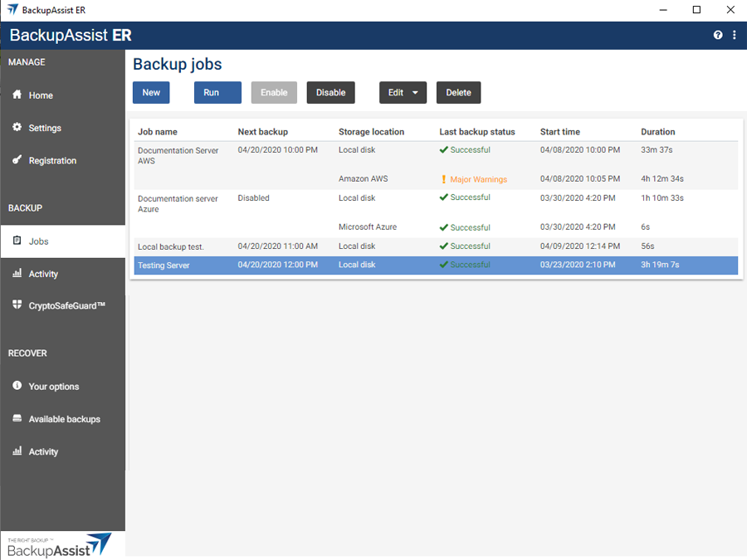Create a New backup job
The height and width of the screenshot is (560, 747).
[x=151, y=92]
